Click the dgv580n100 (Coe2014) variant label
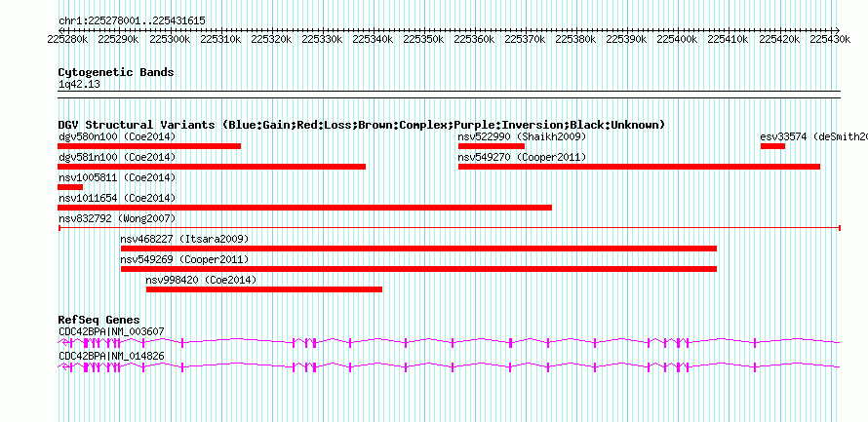 coord(117,136)
